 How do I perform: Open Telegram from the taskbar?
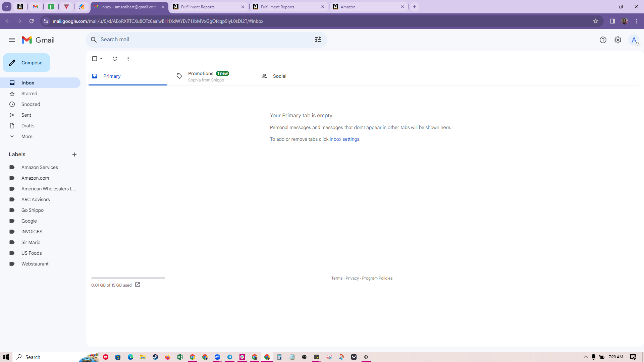230,357
